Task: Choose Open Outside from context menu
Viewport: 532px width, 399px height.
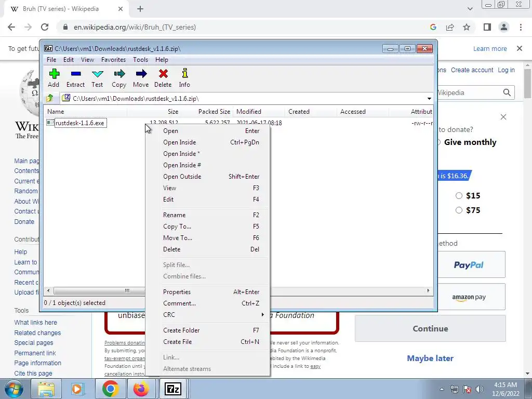Action: pyautogui.click(x=208, y=177)
